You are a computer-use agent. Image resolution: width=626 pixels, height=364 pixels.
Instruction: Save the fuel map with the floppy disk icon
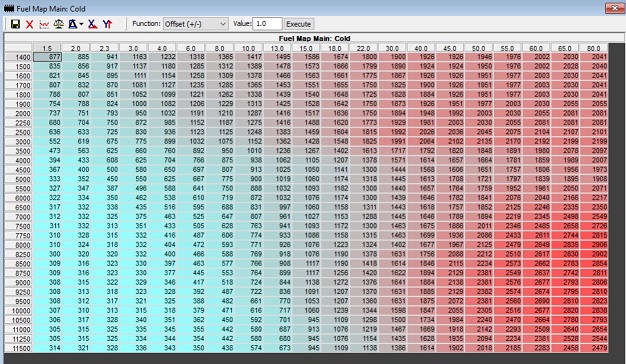pos(15,24)
